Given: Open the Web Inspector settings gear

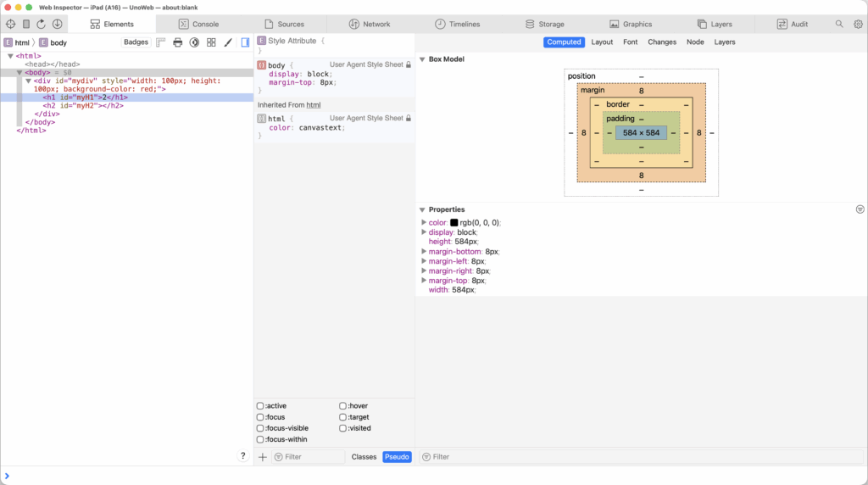Looking at the screenshot, I should pyautogui.click(x=858, y=25).
